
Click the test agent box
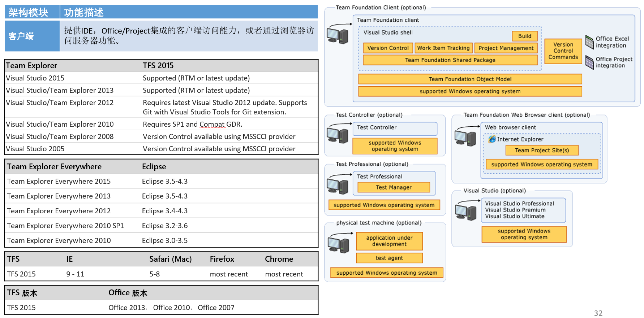coord(390,258)
